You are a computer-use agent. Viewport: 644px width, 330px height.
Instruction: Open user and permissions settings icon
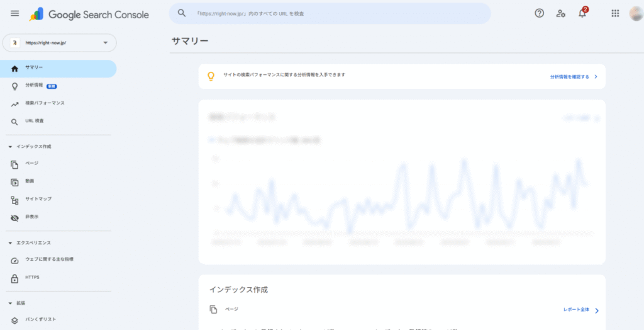tap(560, 13)
